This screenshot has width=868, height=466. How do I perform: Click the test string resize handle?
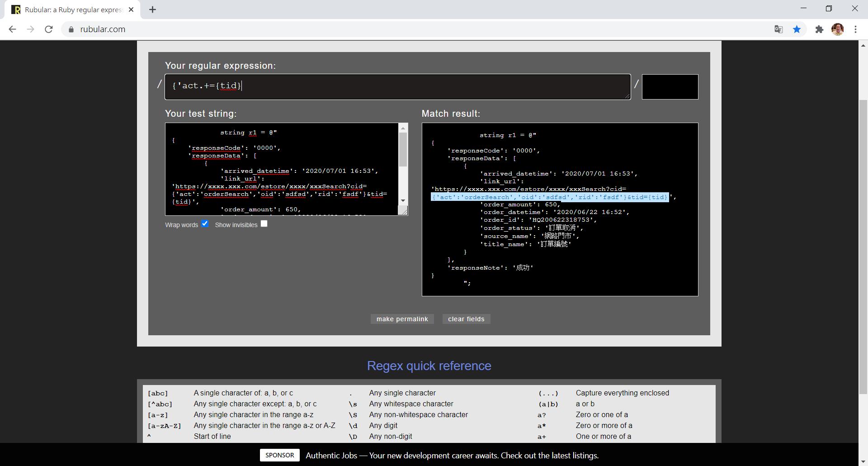click(x=403, y=211)
